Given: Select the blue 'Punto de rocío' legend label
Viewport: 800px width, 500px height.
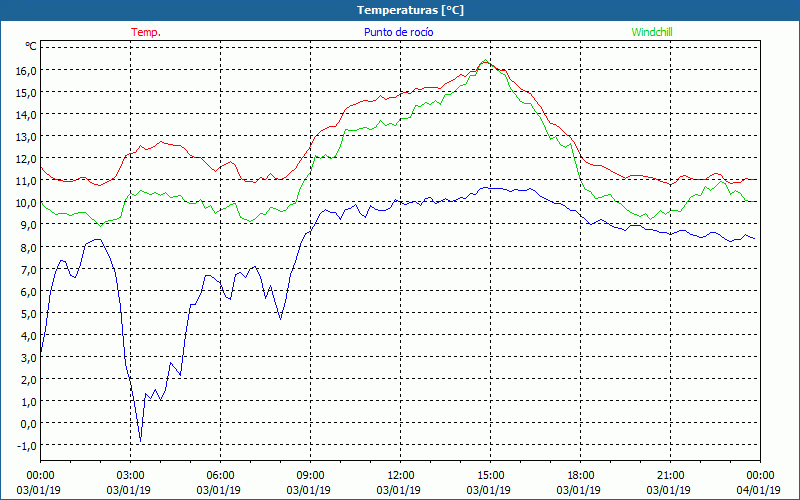Looking at the screenshot, I should click(x=398, y=32).
